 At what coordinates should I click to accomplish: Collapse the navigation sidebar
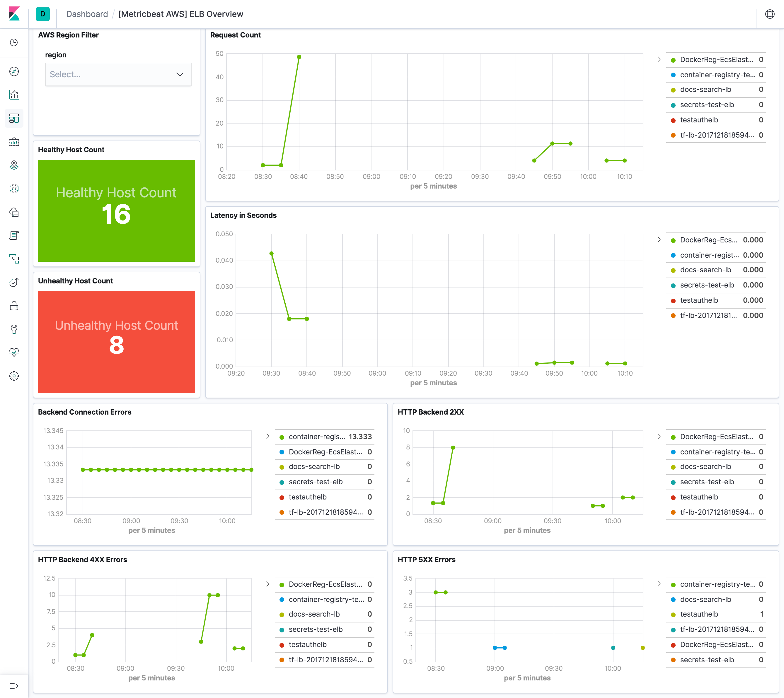14,685
